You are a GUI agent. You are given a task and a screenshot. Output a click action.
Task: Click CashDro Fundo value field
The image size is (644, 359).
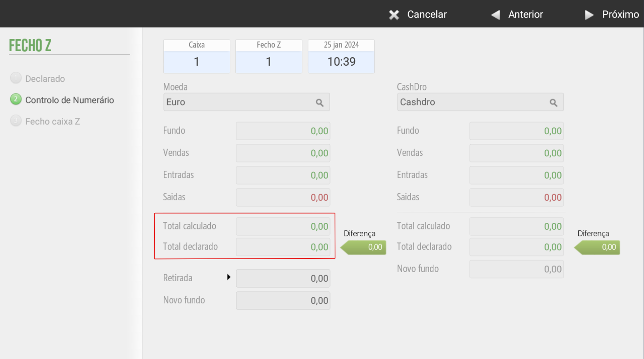coord(517,131)
